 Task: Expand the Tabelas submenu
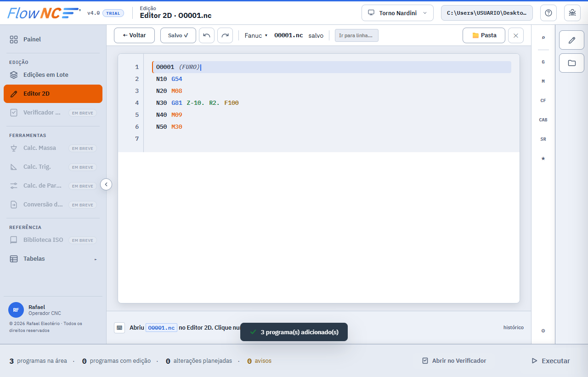pos(53,259)
